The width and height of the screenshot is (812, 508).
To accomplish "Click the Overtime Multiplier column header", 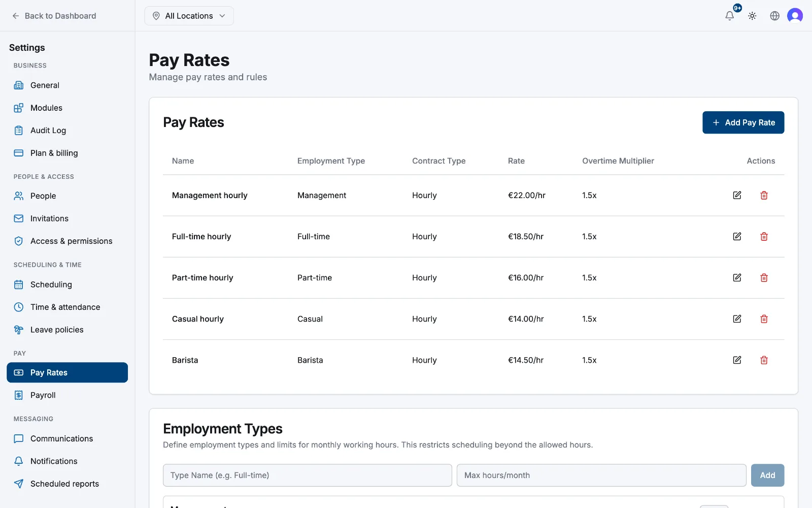I will (618, 161).
